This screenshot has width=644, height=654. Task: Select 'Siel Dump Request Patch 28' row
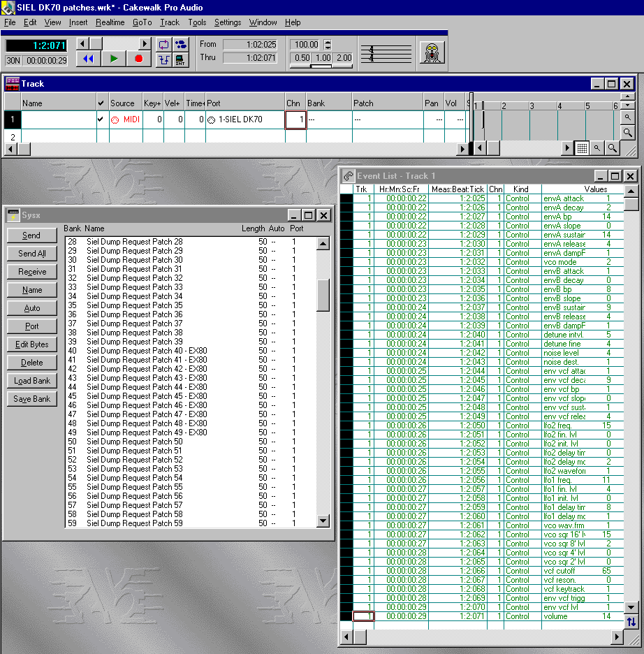tap(191, 242)
